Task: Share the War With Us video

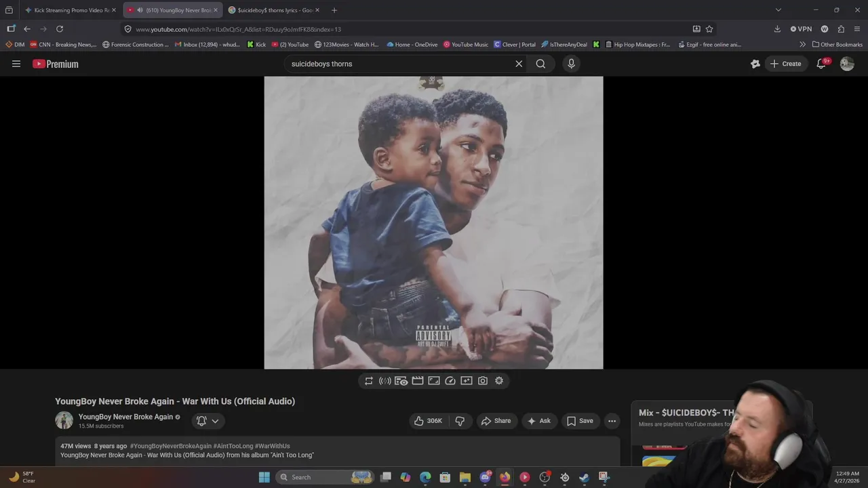Action: tap(496, 421)
